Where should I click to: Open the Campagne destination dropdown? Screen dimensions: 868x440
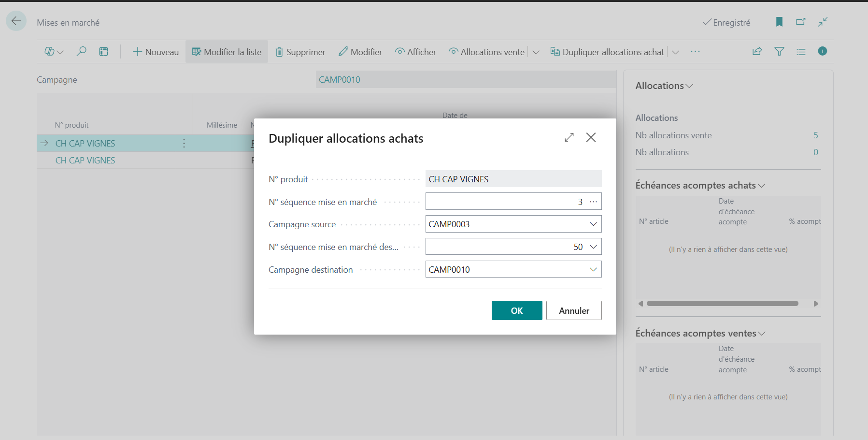(x=593, y=269)
